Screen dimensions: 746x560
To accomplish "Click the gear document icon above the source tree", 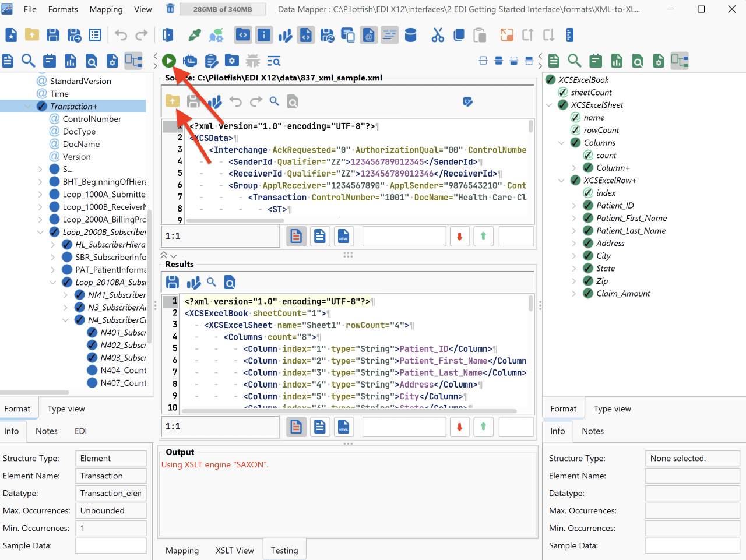I will [112, 61].
